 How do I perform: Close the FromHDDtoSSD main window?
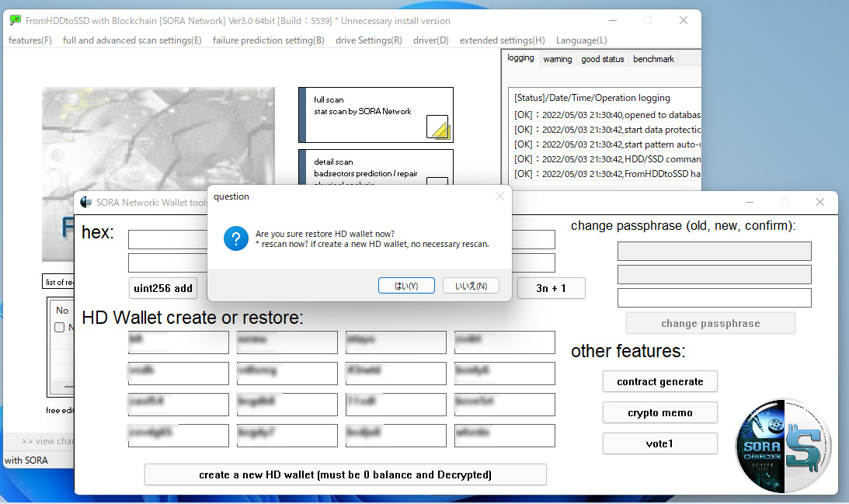click(684, 20)
